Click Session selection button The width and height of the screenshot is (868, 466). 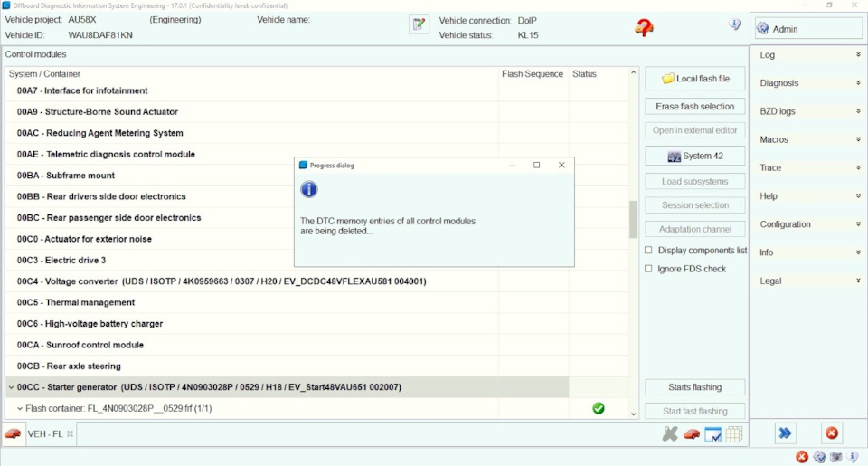click(x=694, y=205)
